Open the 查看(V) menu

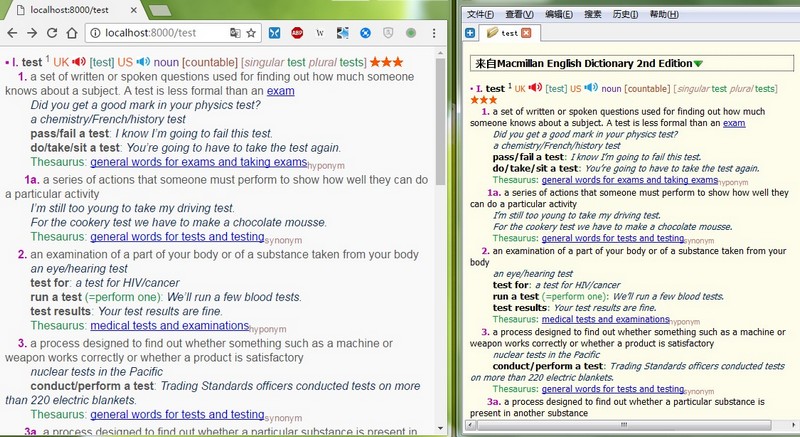519,14
